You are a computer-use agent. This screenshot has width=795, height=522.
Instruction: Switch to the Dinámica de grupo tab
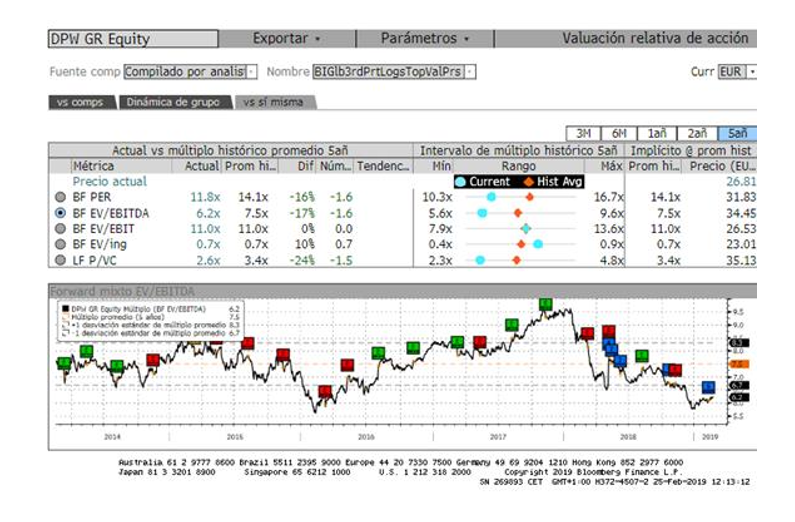(173, 102)
